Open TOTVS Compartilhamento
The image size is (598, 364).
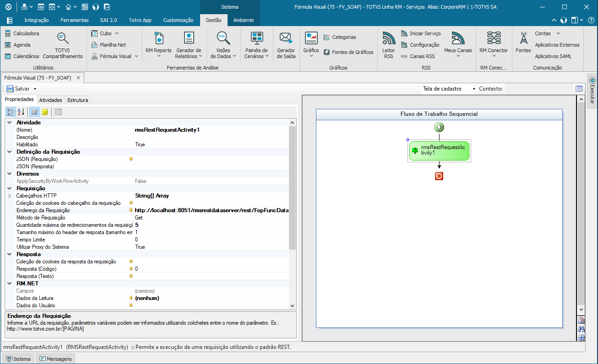[x=63, y=45]
